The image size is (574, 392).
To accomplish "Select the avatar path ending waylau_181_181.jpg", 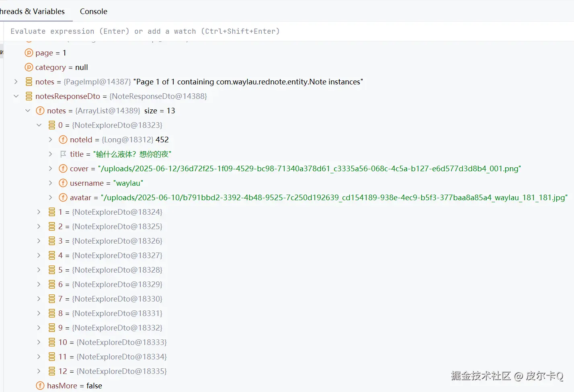I will [x=334, y=197].
